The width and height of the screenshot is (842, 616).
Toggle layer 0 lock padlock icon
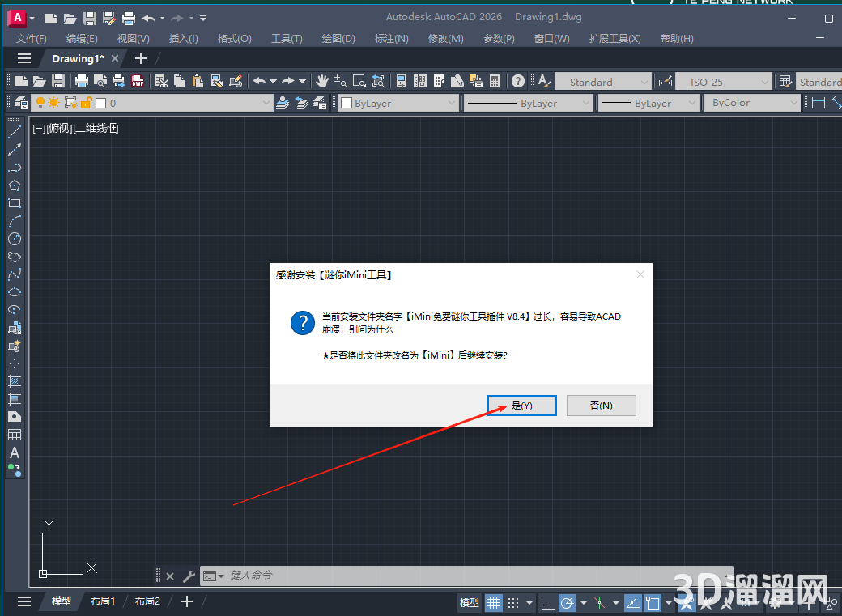pyautogui.click(x=87, y=103)
